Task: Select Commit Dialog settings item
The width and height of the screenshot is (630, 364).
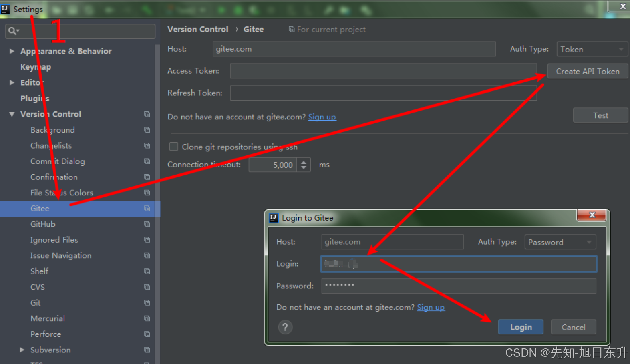Action: (58, 161)
